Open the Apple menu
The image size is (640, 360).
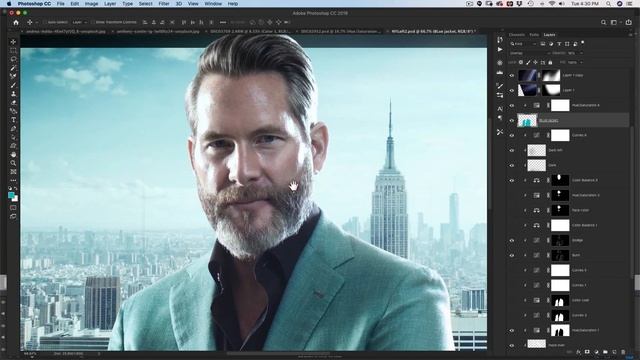click(x=9, y=4)
